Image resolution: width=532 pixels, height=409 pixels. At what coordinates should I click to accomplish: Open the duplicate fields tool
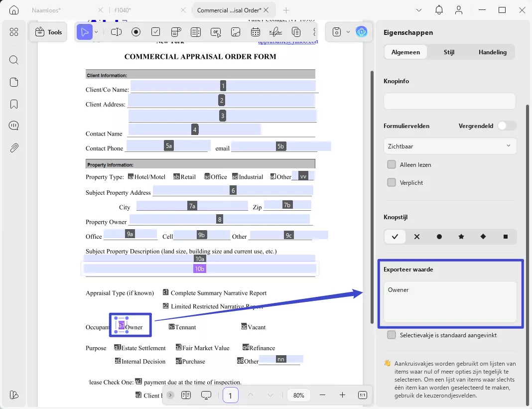[296, 32]
